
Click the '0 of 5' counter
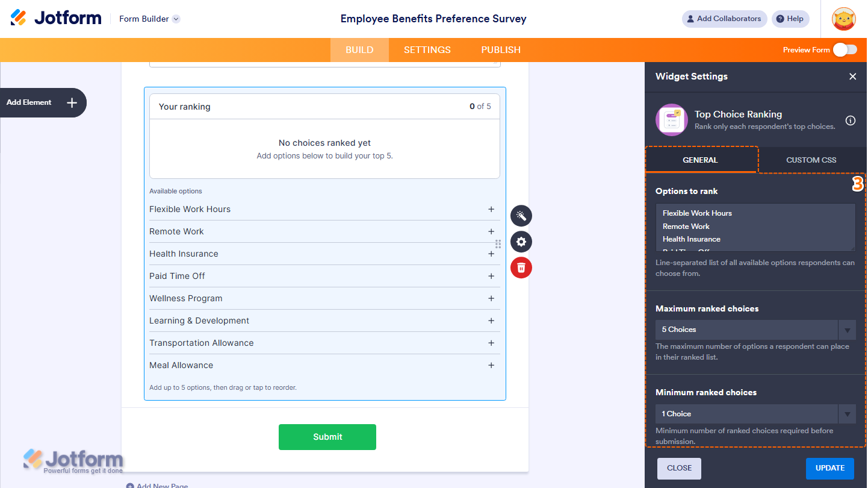tap(480, 107)
